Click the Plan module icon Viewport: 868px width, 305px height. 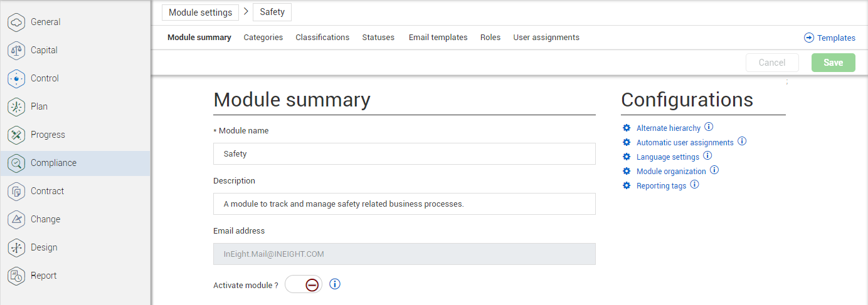pos(16,107)
